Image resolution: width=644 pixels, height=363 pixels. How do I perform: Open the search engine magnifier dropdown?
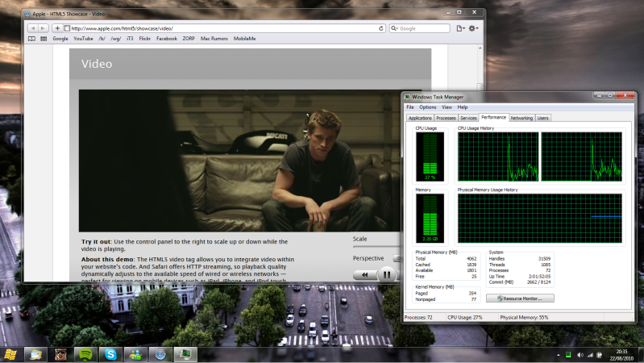click(394, 28)
